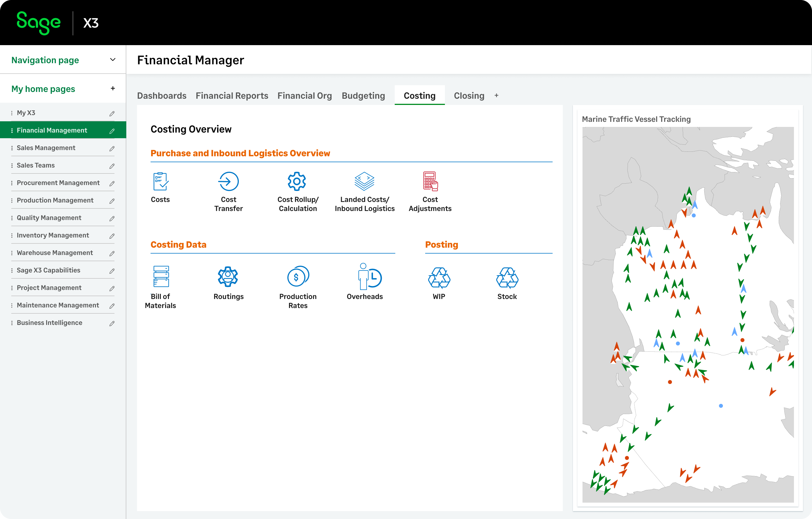The image size is (812, 519).
Task: Click the My home pages heading
Action: click(43, 89)
